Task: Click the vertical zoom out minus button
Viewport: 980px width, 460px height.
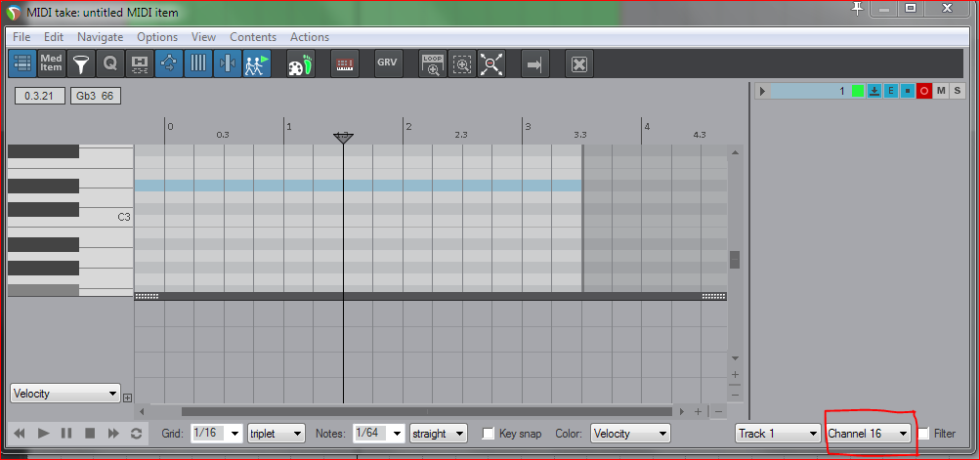Action: tap(735, 395)
